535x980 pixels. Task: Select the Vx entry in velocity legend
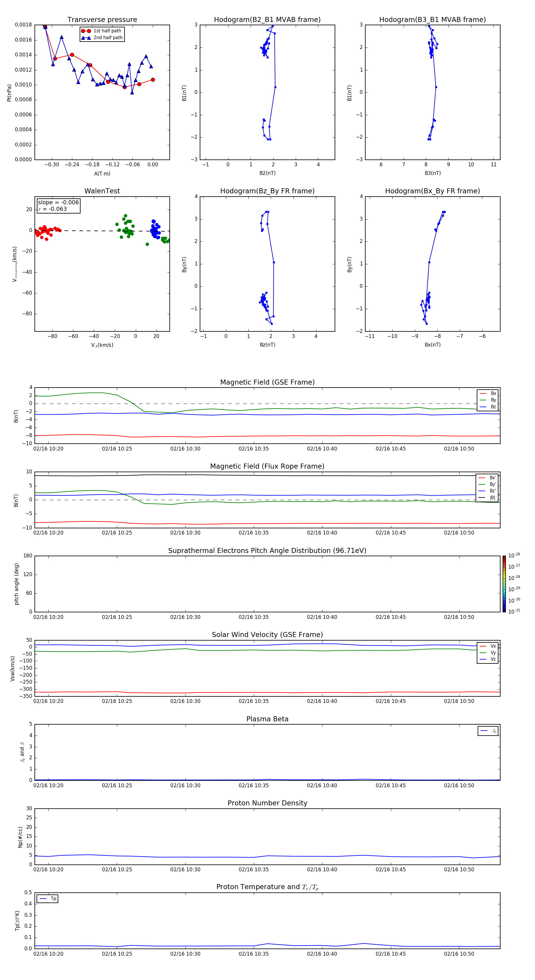(488, 646)
